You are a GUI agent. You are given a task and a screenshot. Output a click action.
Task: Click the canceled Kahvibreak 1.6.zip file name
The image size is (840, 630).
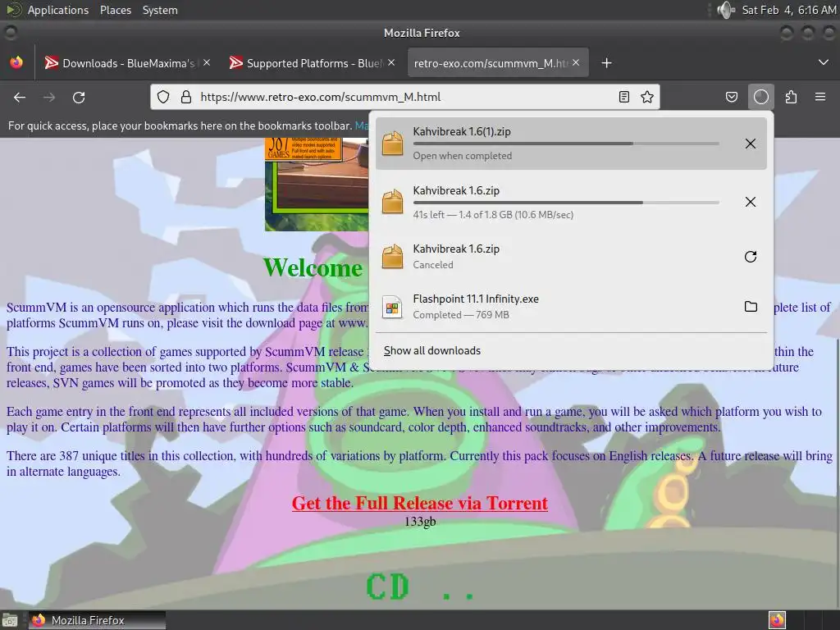click(456, 249)
